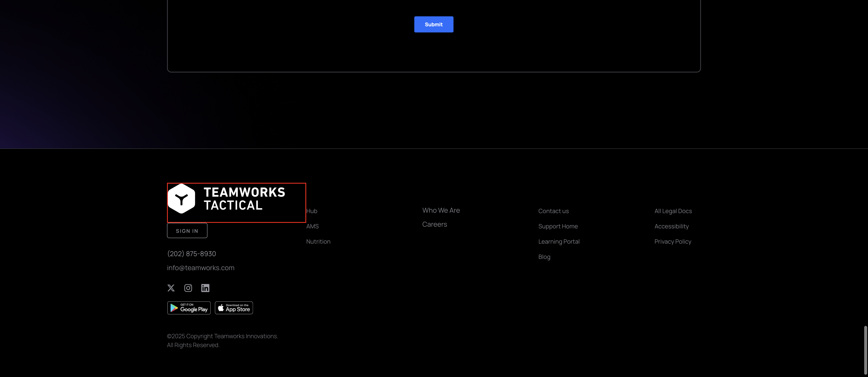Click the SIGN IN button
The width and height of the screenshot is (868, 377).
pos(187,231)
